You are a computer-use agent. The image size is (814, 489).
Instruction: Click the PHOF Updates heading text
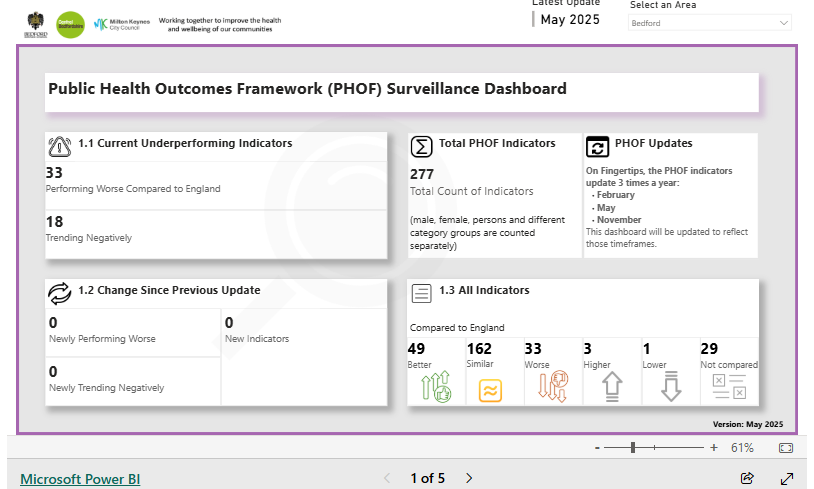pyautogui.click(x=654, y=143)
